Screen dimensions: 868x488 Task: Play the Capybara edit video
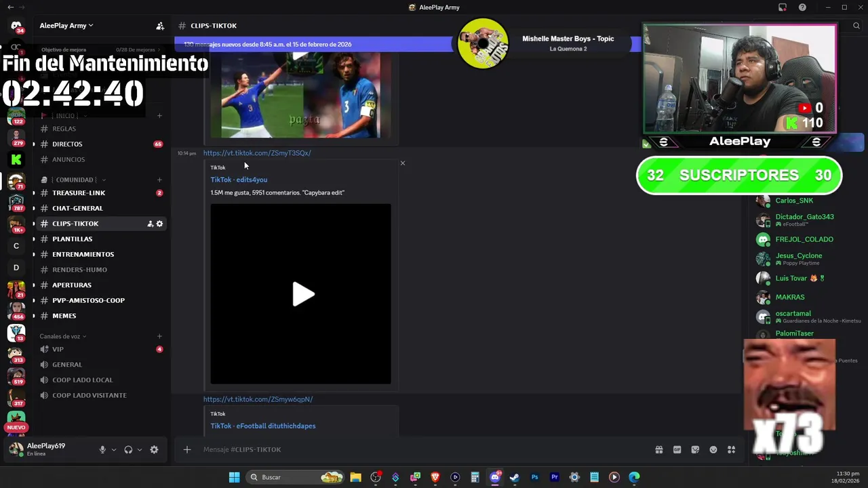point(302,294)
